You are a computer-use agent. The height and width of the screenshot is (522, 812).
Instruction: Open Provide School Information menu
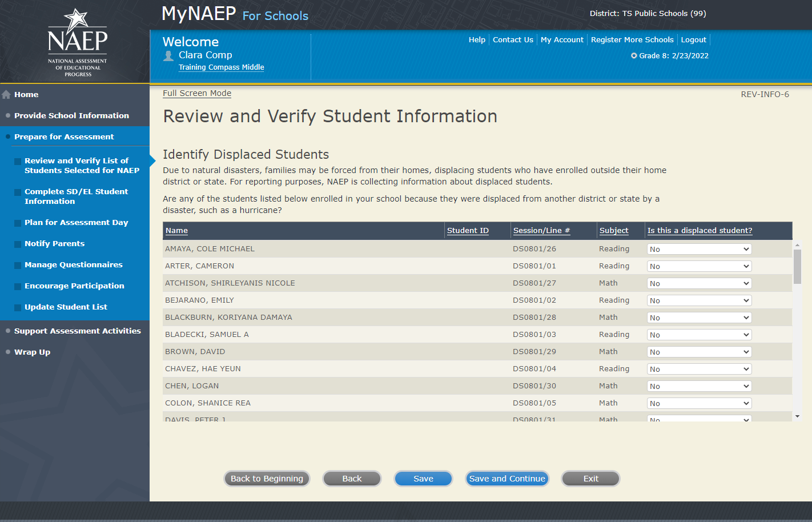(71, 115)
